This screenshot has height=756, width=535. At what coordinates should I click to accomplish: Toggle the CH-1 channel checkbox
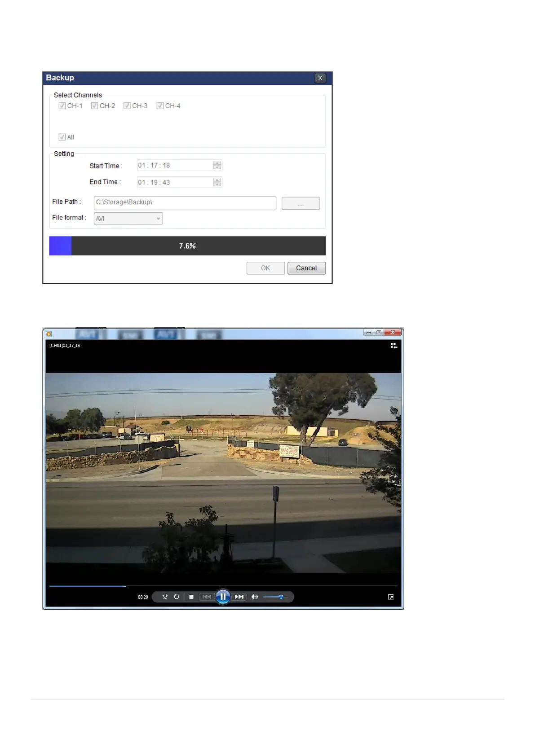[x=62, y=106]
